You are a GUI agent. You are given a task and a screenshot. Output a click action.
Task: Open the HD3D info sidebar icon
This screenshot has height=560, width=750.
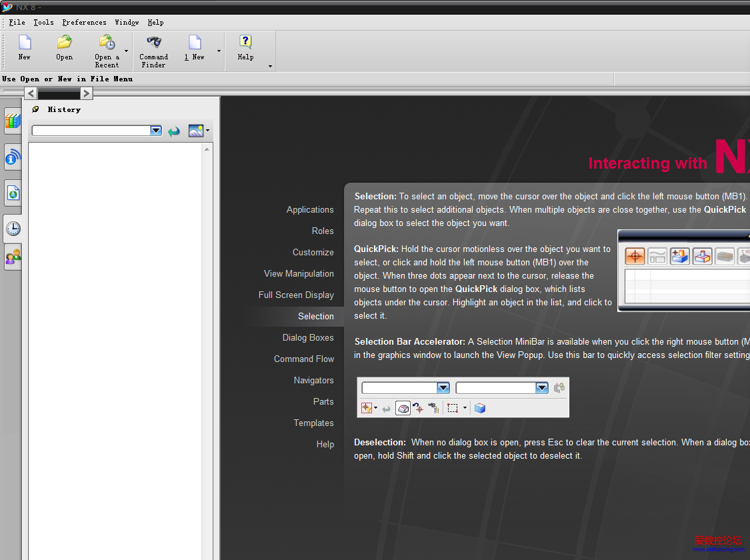click(x=13, y=157)
